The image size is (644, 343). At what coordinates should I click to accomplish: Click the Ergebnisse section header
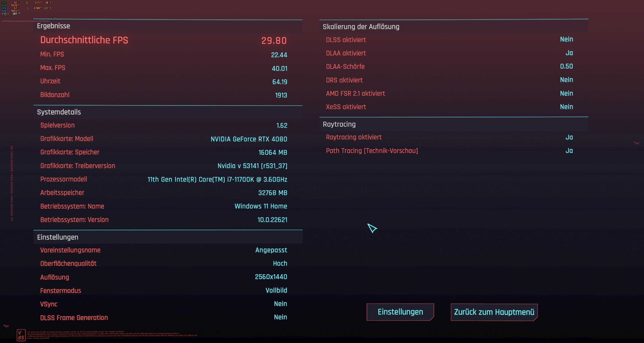pos(53,26)
